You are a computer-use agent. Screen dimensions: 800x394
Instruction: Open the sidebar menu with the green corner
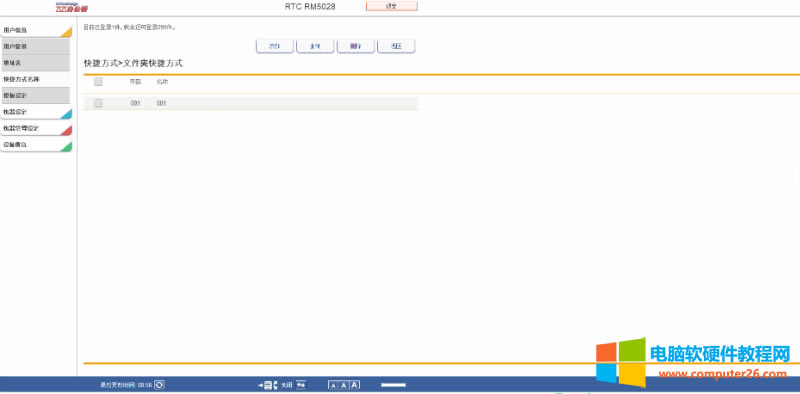point(36,144)
